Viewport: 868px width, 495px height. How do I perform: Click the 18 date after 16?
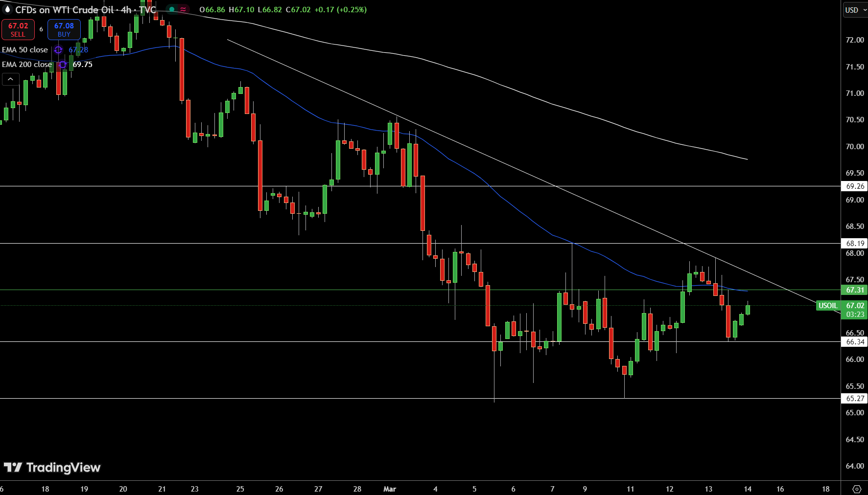(825, 489)
